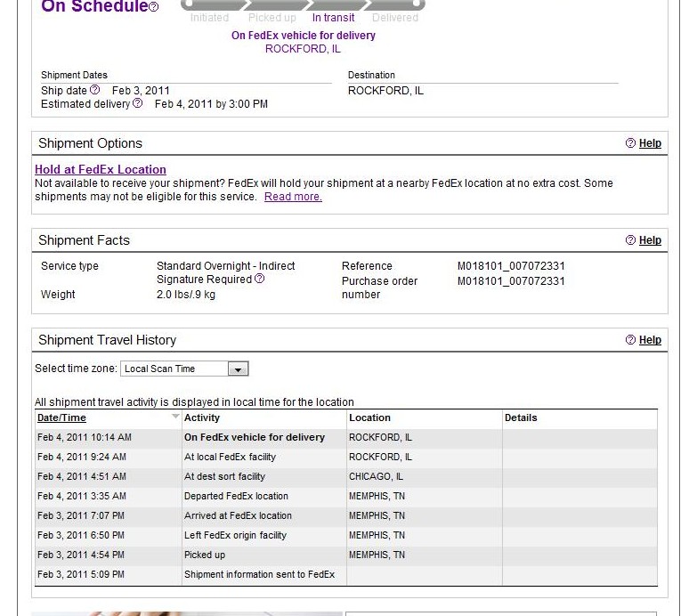Click Feb 3, 2011 6:50 PM row date

click(81, 535)
